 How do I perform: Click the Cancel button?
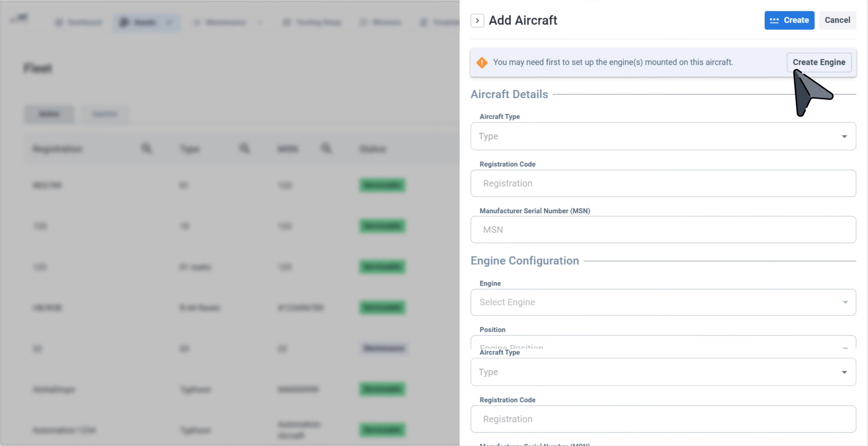pyautogui.click(x=837, y=20)
